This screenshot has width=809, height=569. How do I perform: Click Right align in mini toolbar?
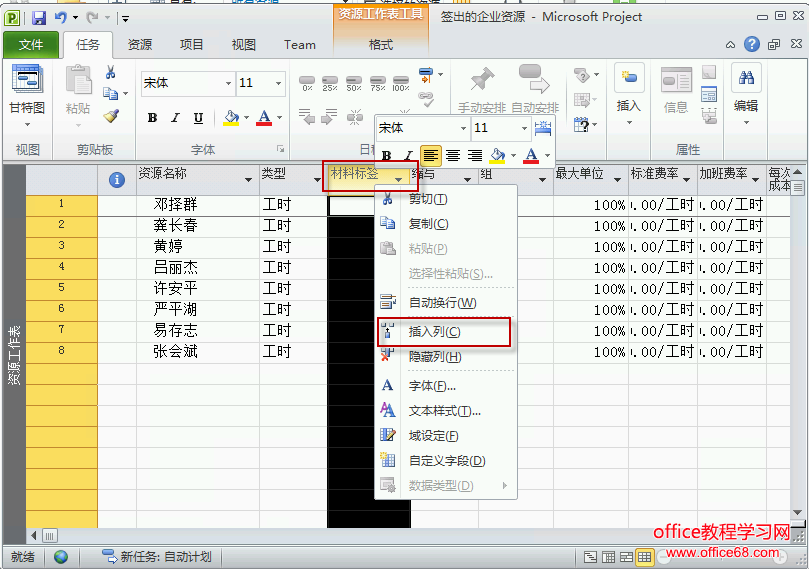[475, 155]
